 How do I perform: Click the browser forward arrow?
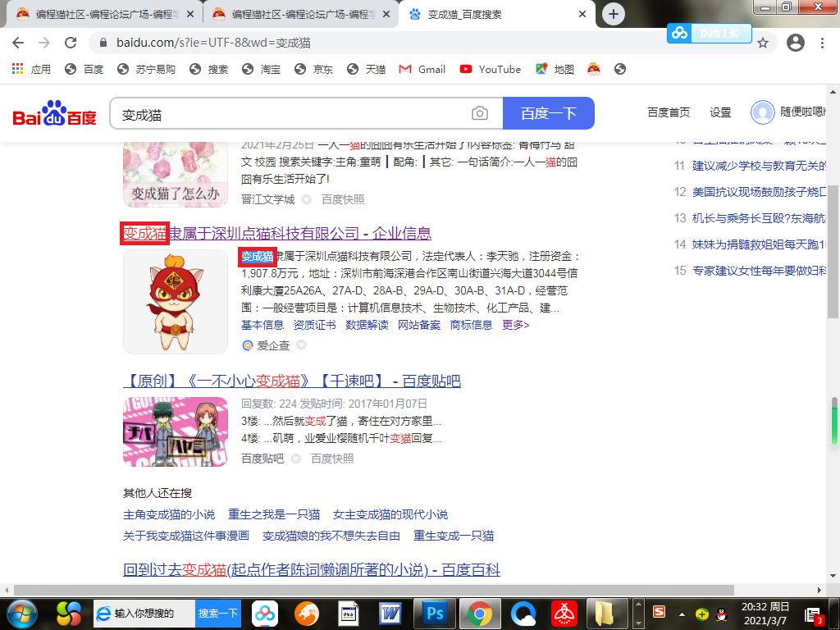tap(44, 43)
